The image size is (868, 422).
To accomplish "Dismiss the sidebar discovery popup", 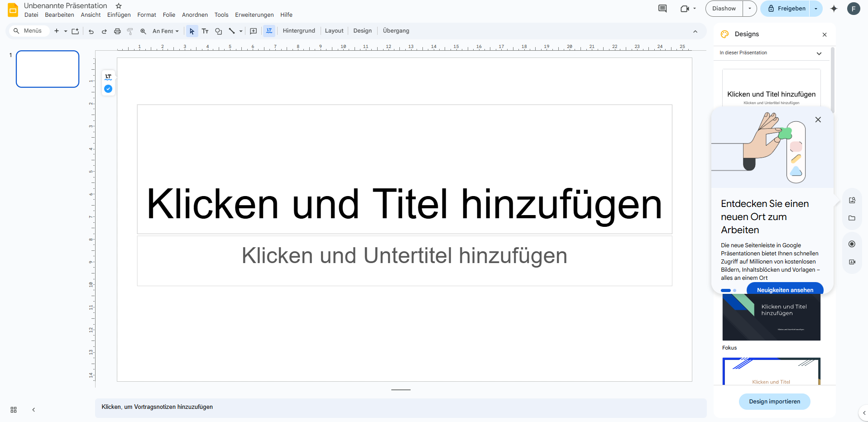I will coord(818,120).
